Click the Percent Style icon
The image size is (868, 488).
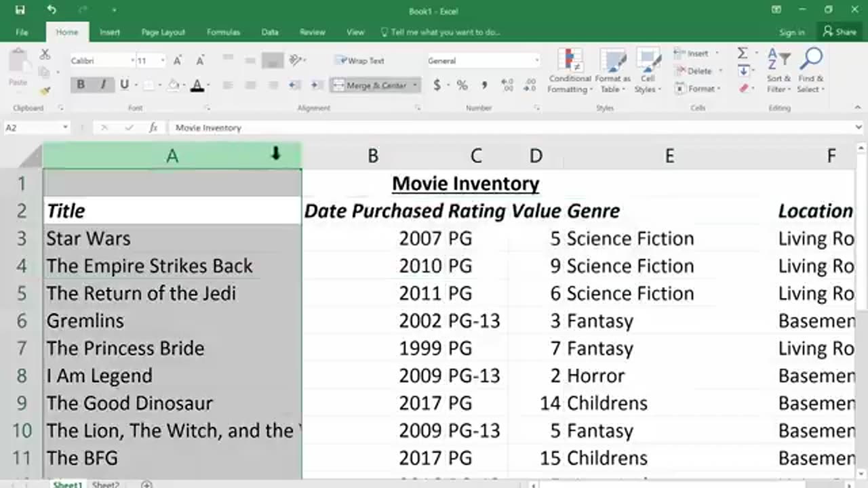click(x=462, y=85)
